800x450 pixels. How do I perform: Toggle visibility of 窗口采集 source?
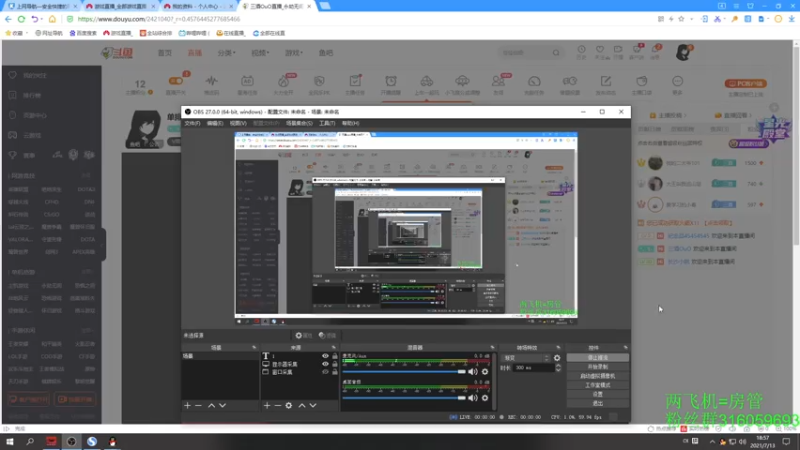[325, 372]
